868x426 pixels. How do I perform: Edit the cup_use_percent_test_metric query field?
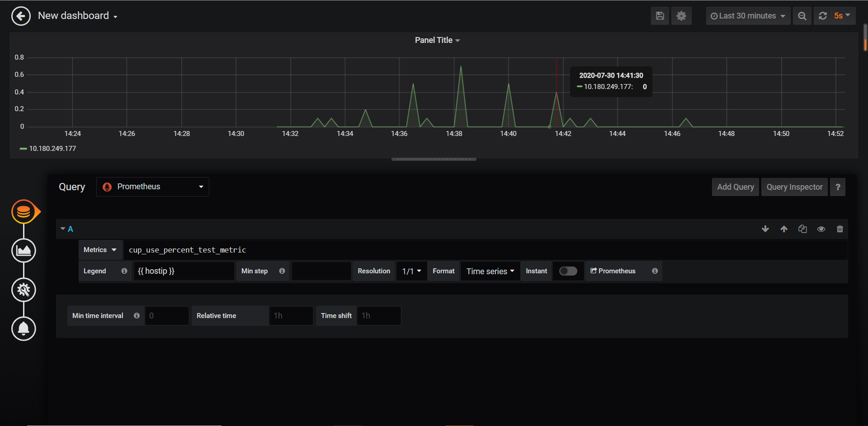click(316, 249)
